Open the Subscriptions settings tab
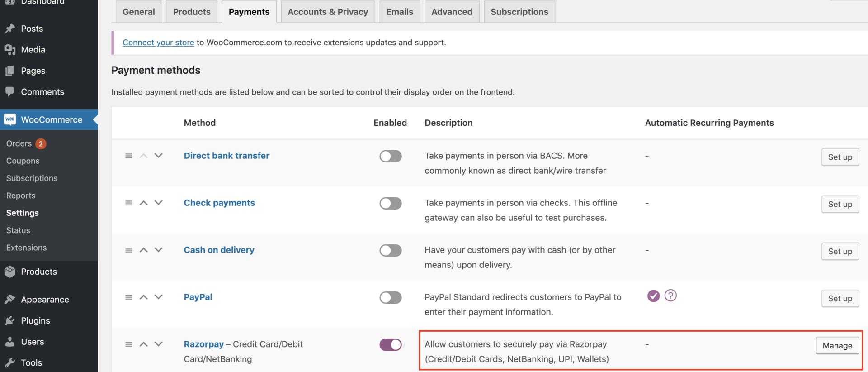Screen dimensions: 868x372 [519, 12]
